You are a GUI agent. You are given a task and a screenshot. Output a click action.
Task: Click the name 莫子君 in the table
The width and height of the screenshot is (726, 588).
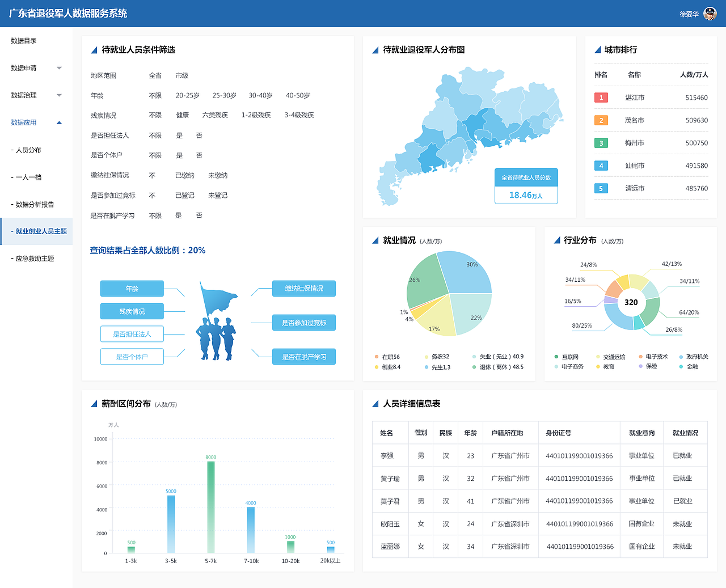(x=390, y=501)
